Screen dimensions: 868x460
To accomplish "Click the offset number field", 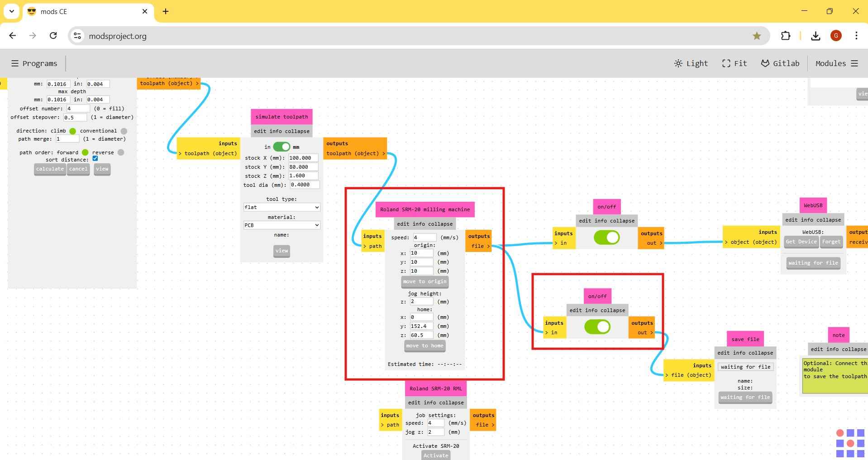I will (78, 109).
